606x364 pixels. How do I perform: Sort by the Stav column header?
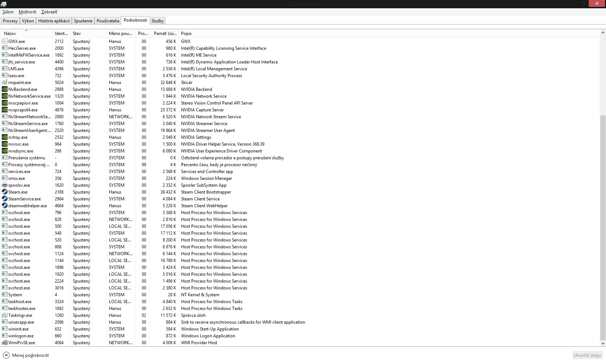coord(89,34)
